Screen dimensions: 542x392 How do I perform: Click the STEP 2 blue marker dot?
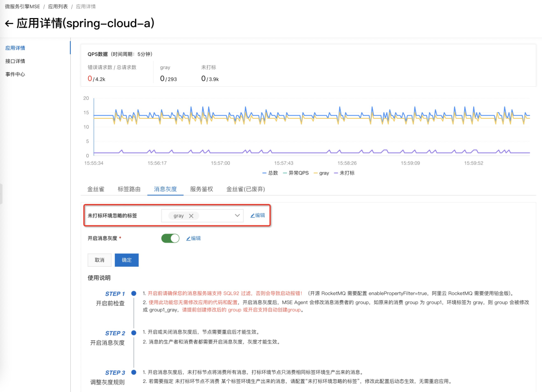[134, 333]
